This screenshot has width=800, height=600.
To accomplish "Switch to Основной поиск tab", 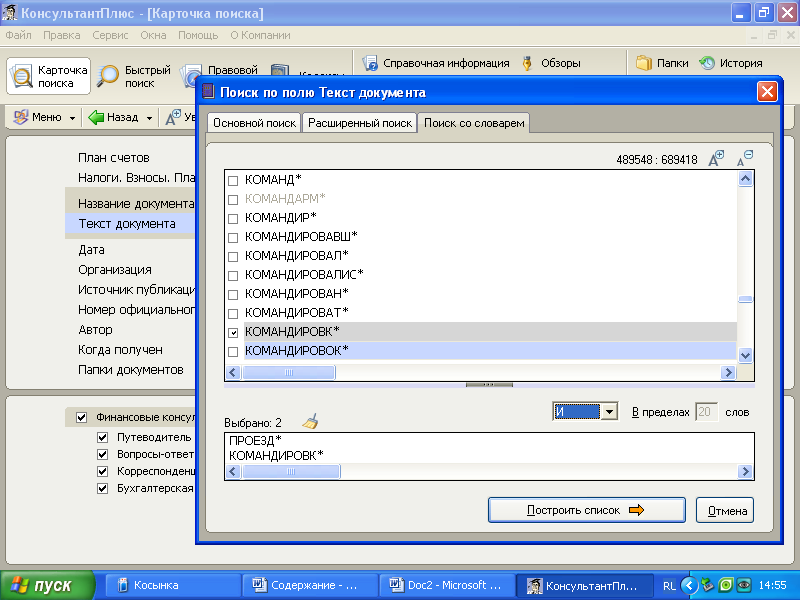I will (254, 123).
